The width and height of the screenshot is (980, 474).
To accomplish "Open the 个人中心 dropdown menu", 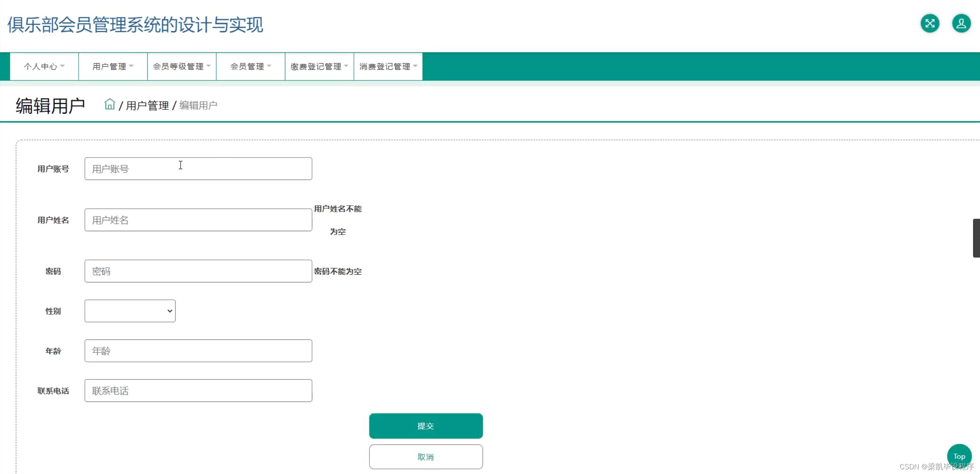I will tap(44, 66).
